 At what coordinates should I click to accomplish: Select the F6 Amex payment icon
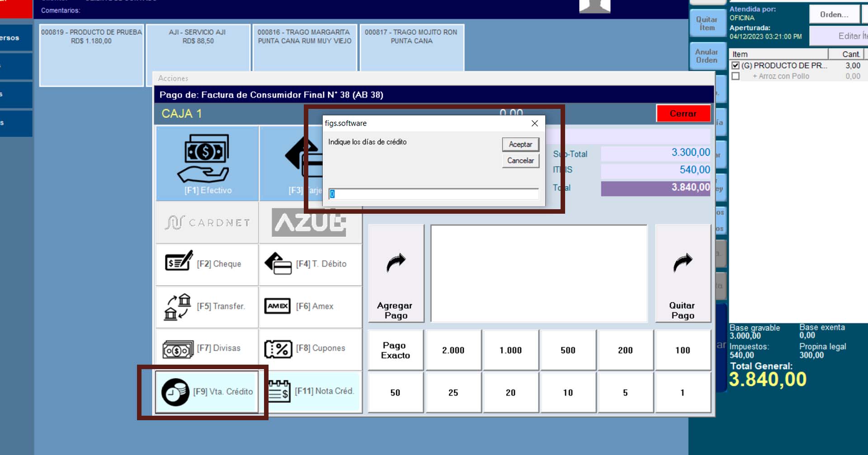(278, 306)
